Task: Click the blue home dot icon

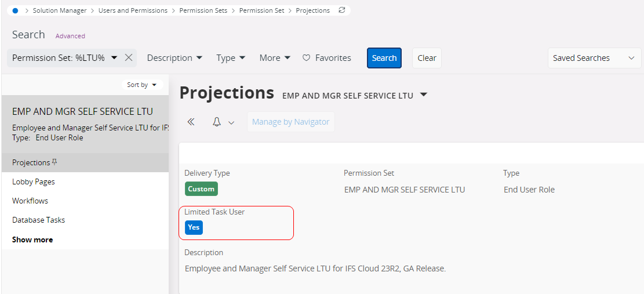Action: 15,10
